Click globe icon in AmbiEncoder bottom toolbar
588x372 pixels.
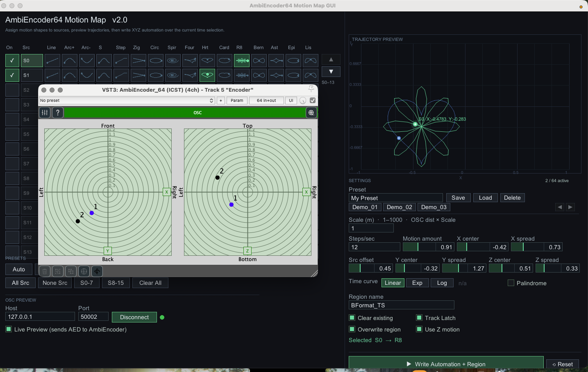coord(84,271)
